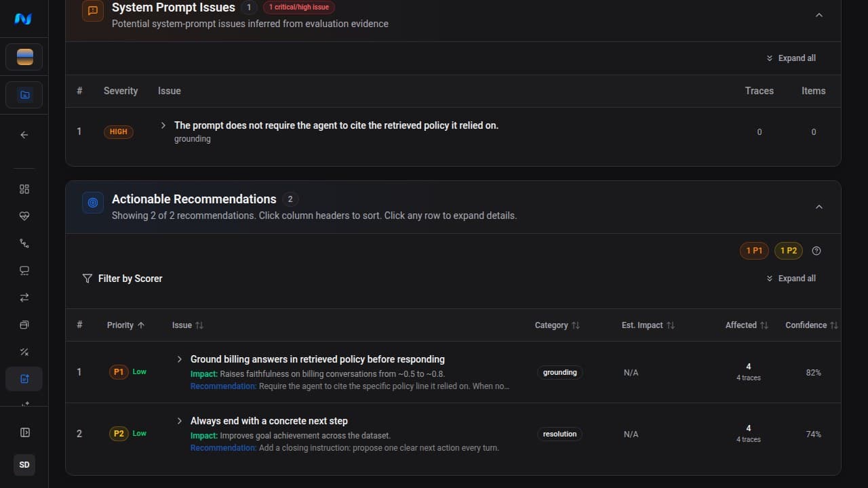
Task: Click the Filter by Scorer funnel icon
Action: click(x=87, y=279)
